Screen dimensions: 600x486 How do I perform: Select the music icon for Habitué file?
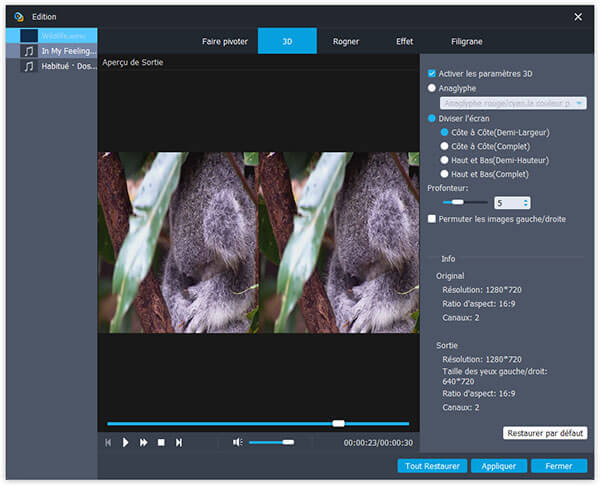[x=29, y=67]
